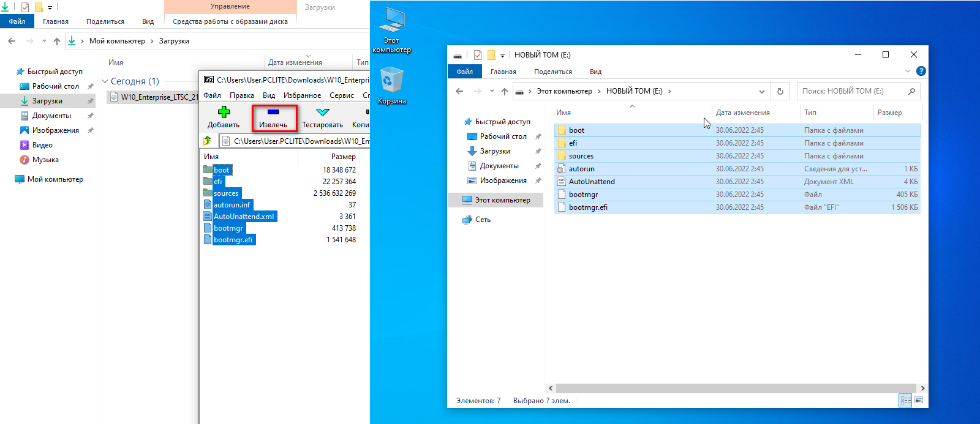Expand the ribbon in НОВЫЙ ТОМ window
980x424 pixels.
pyautogui.click(x=908, y=72)
